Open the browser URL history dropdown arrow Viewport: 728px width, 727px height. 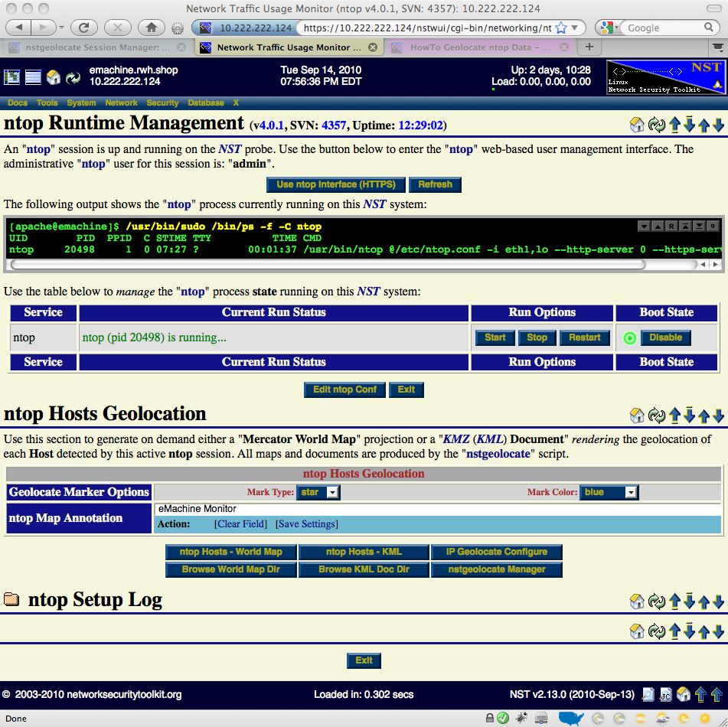tap(575, 28)
